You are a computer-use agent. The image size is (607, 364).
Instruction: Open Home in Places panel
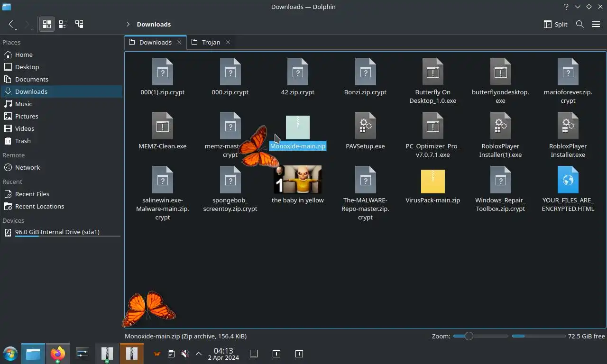coord(62,55)
